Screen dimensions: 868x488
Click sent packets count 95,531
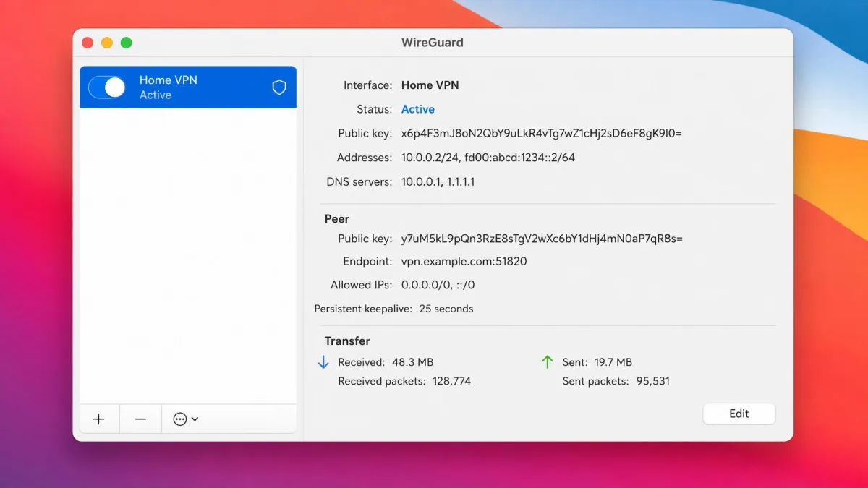[x=653, y=381]
